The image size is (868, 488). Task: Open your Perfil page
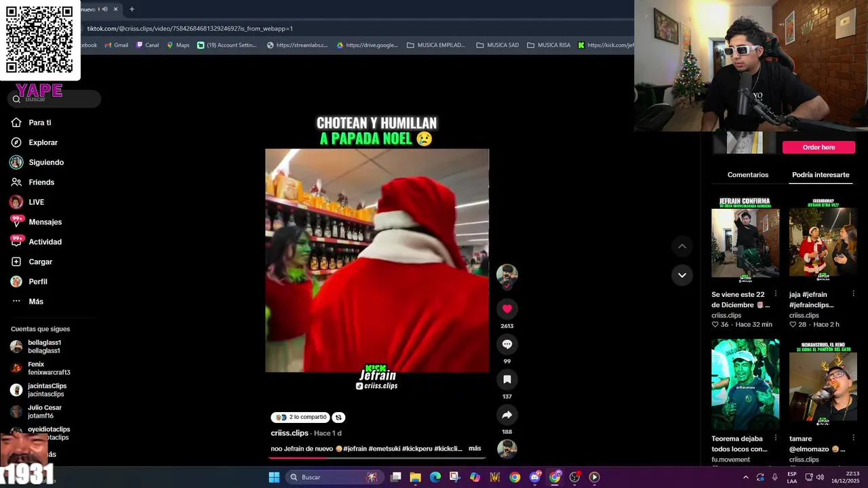[29, 281]
